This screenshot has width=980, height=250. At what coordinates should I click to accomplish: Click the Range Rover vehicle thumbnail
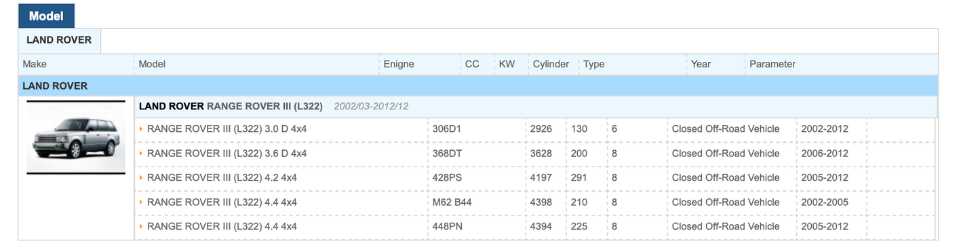click(76, 137)
